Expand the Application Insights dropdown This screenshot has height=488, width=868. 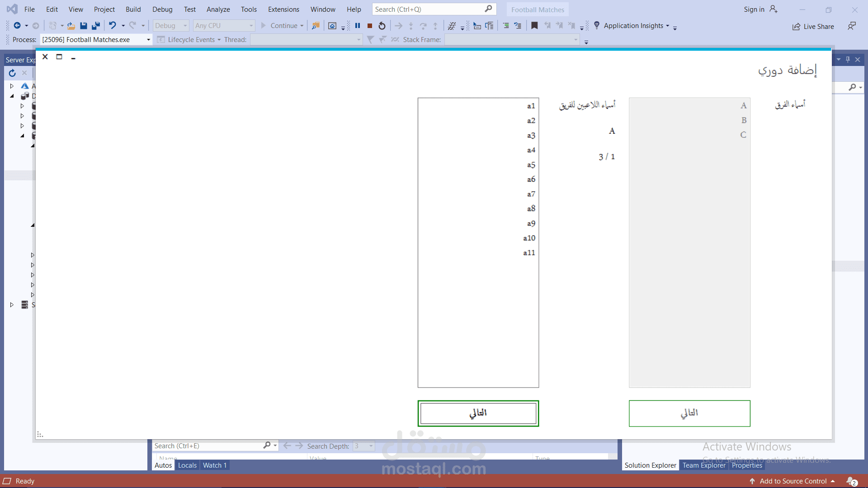pos(667,26)
